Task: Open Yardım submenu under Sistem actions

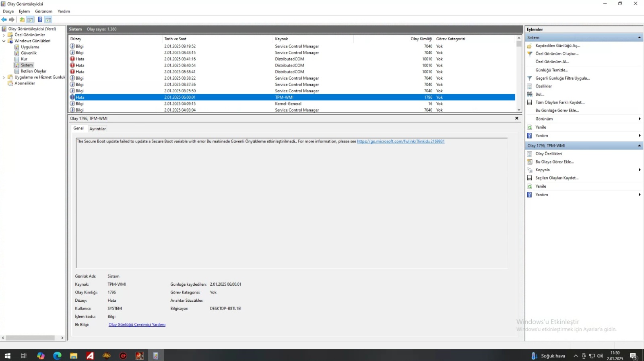Action: tap(584, 136)
